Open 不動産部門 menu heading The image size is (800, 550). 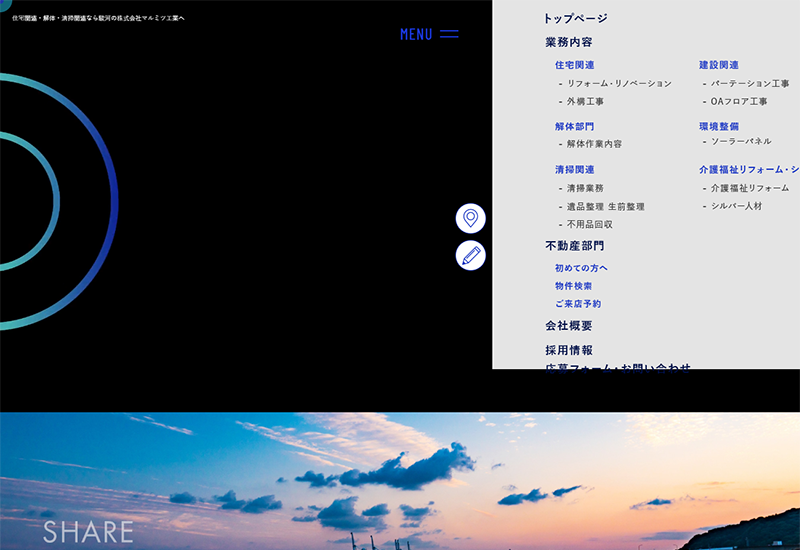(574, 246)
